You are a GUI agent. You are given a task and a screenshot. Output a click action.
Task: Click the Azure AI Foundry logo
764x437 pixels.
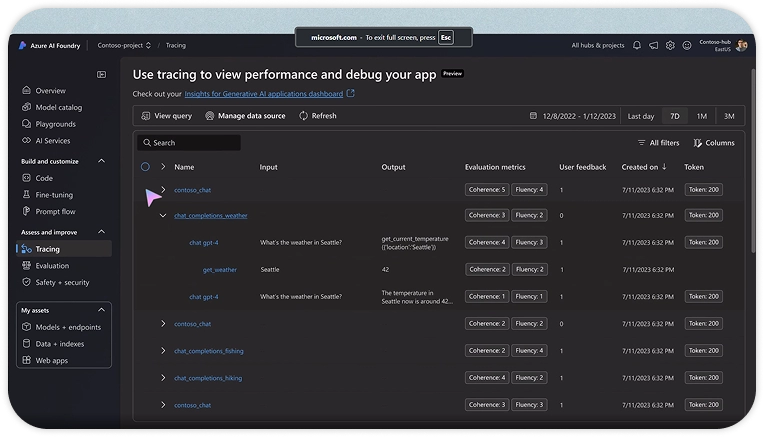click(x=22, y=45)
